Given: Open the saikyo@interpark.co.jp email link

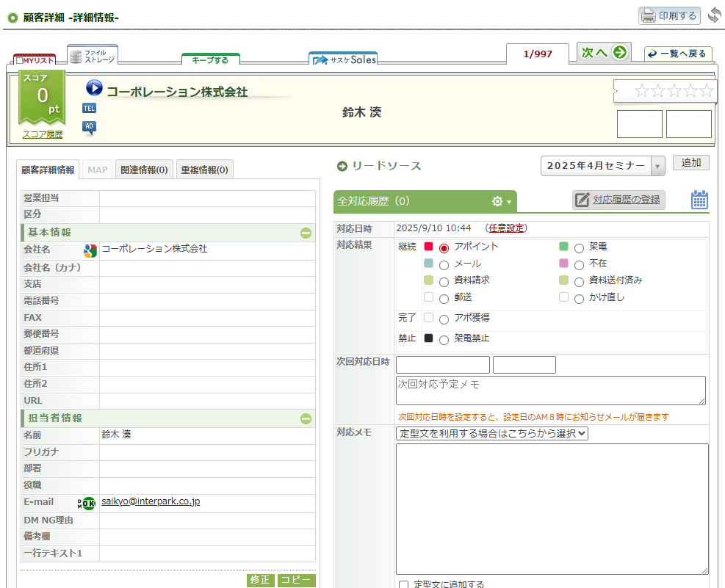Looking at the screenshot, I should 151,501.
